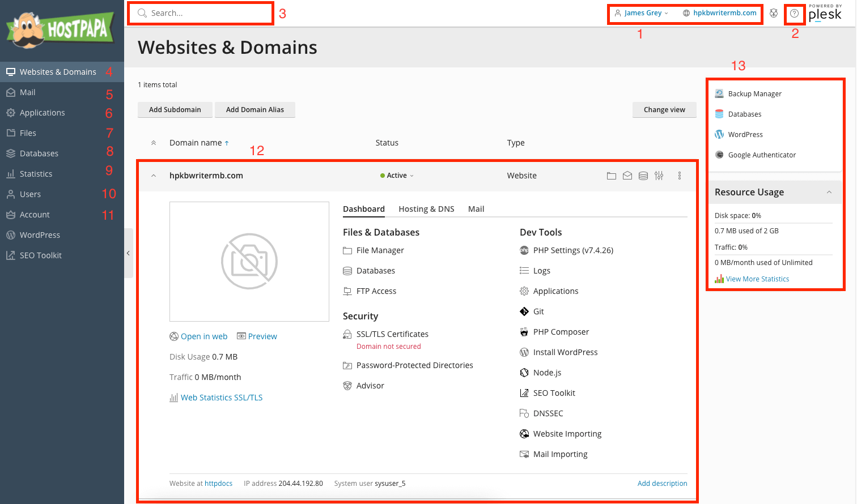857x504 pixels.
Task: Click Install WordPress under Dev Tools
Action: point(565,352)
